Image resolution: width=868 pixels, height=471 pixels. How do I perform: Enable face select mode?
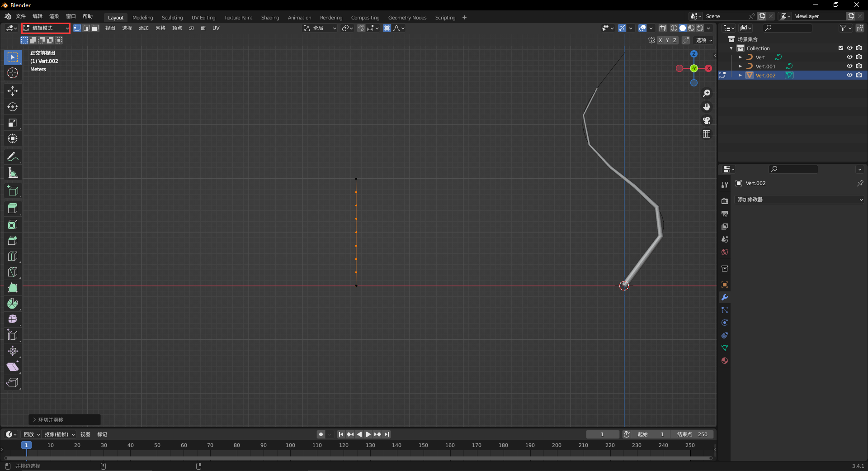[x=95, y=28]
